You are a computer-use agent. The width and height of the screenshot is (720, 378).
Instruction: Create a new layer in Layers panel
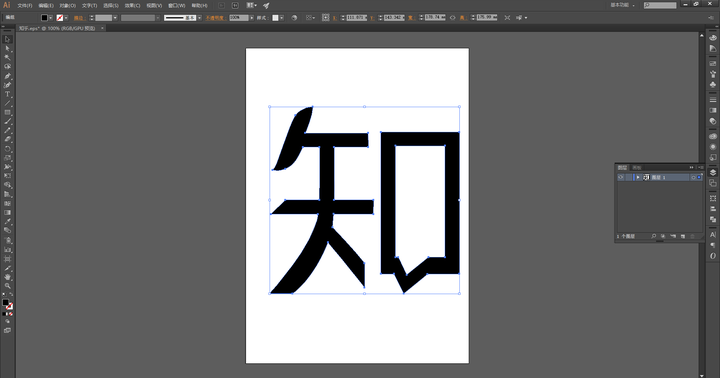[x=683, y=236]
